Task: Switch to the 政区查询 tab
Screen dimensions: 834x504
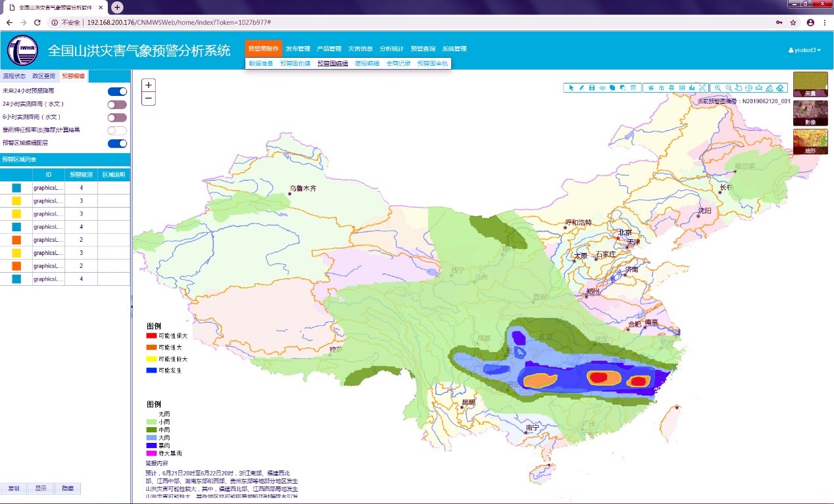Action: coord(44,76)
